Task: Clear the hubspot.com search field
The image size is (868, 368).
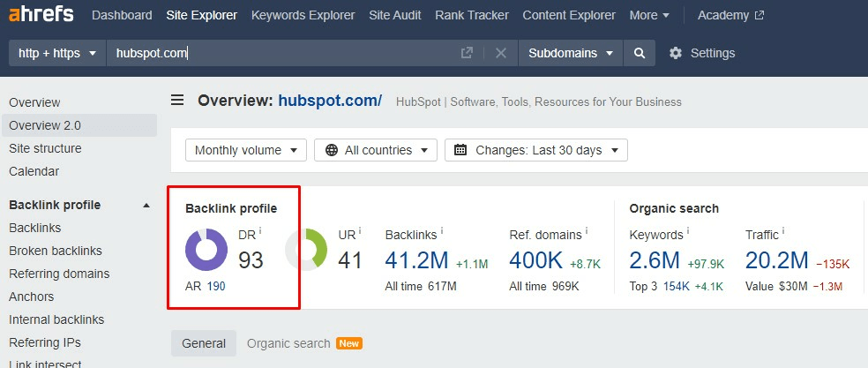Action: tap(501, 53)
